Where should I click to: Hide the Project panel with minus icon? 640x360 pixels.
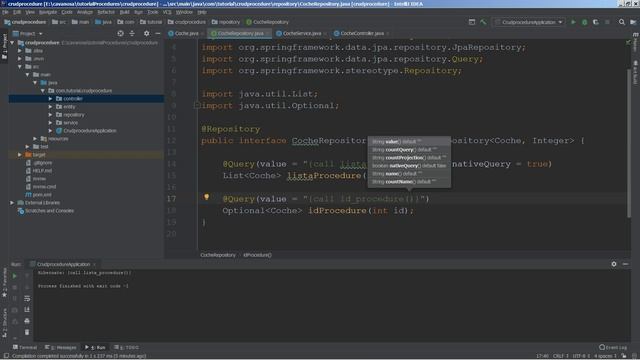coord(158,33)
